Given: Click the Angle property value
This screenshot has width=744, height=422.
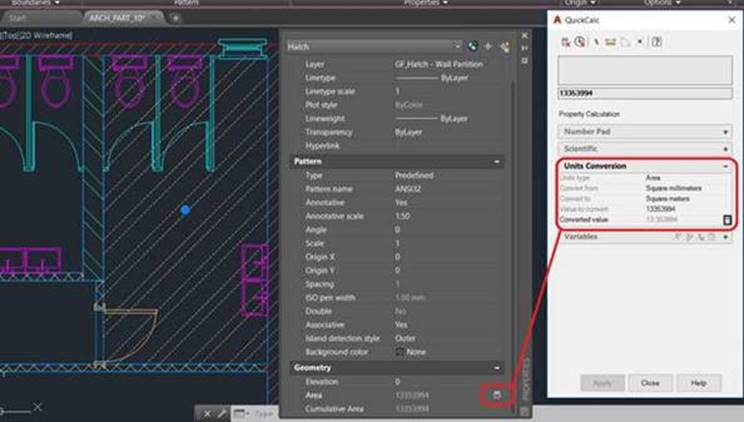Looking at the screenshot, I should [x=398, y=230].
